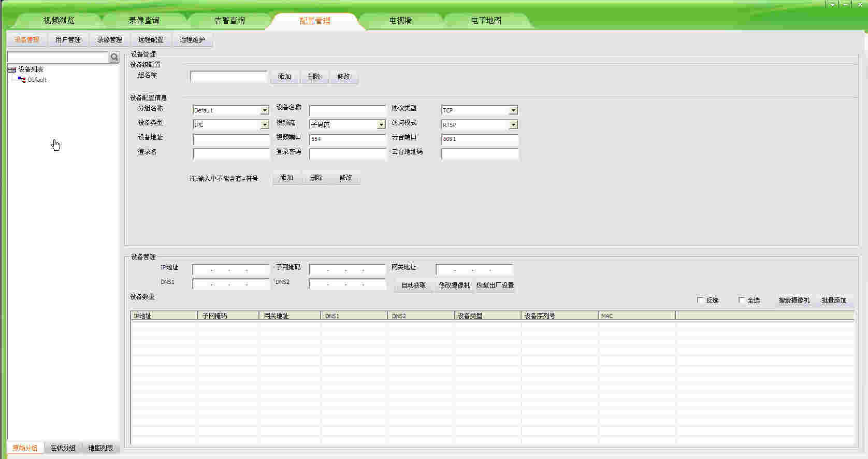Click the 设备地址 device address field
Screen dimensions: 868x459
[x=231, y=139]
